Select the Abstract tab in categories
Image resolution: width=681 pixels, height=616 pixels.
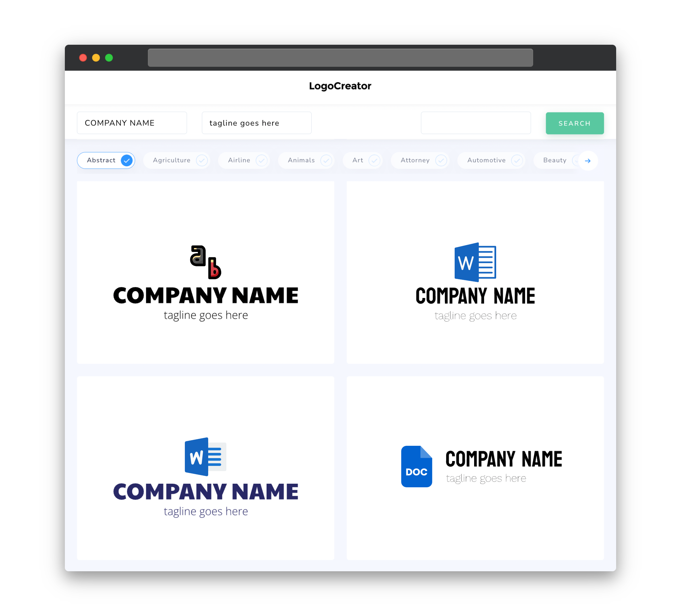pos(107,160)
